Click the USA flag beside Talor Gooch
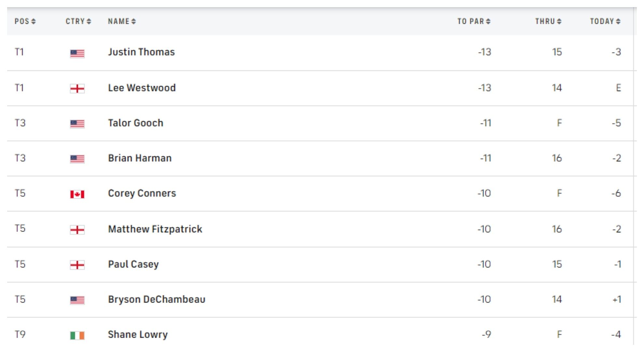This screenshot has height=352, width=644. (77, 124)
